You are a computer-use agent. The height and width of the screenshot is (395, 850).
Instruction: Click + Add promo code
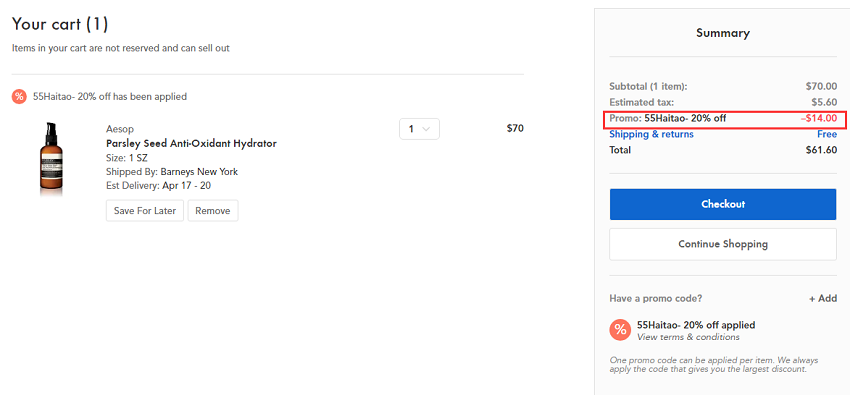823,299
